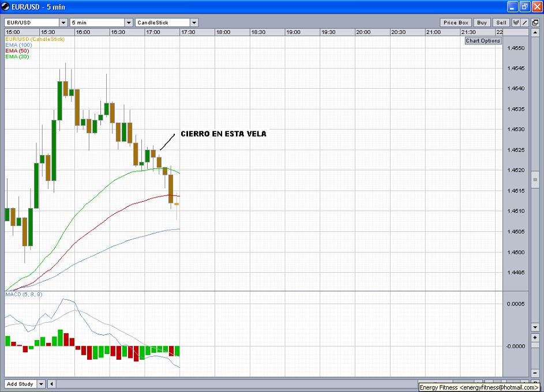Click the application icon in title bar
The width and height of the screenshot is (544, 392).
coord(5,6)
